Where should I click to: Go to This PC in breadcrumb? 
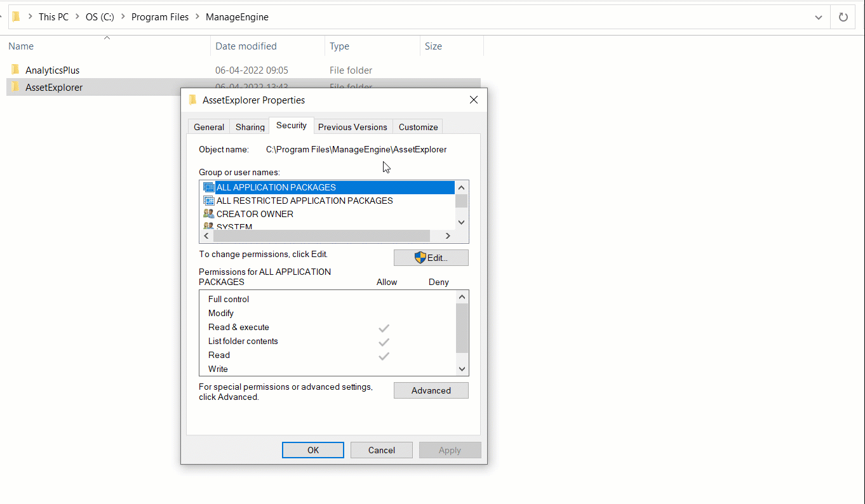pos(53,17)
